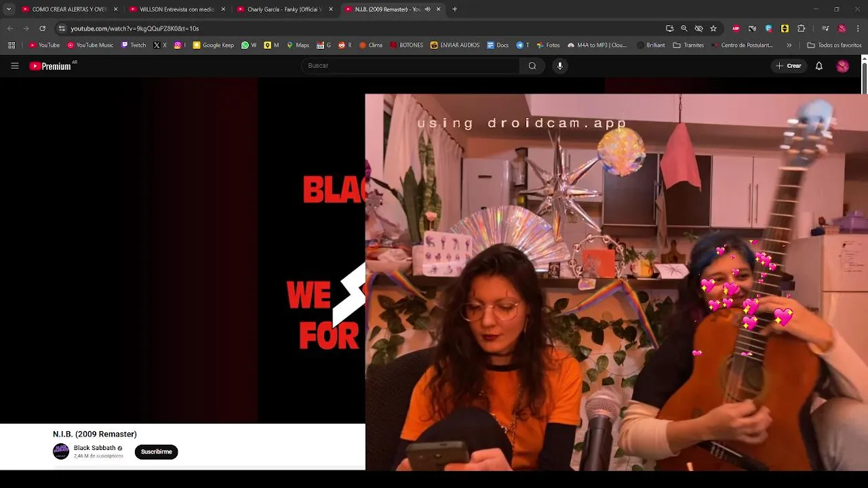This screenshot has height=488, width=868.
Task: Open Reddit bookmark
Action: point(344,45)
